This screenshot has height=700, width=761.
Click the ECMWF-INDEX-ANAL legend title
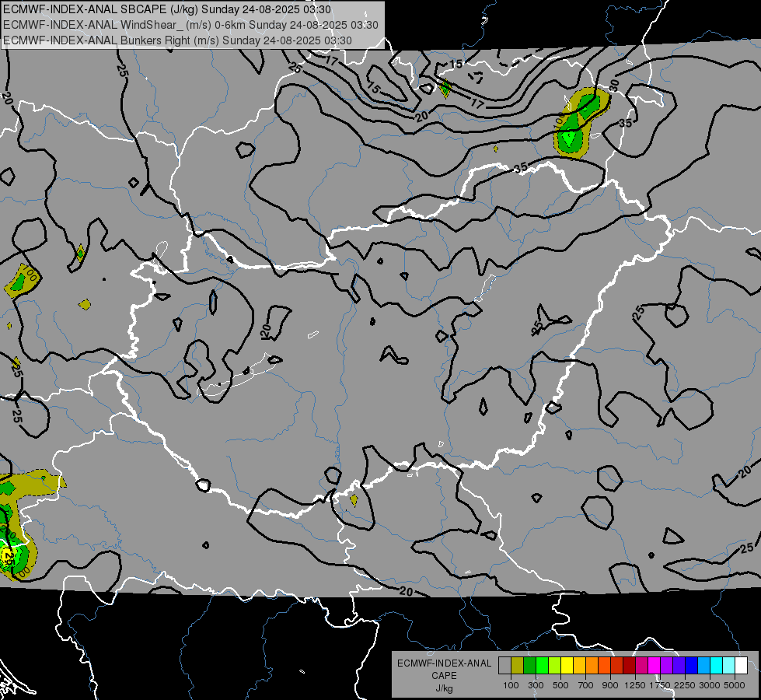coord(444,663)
